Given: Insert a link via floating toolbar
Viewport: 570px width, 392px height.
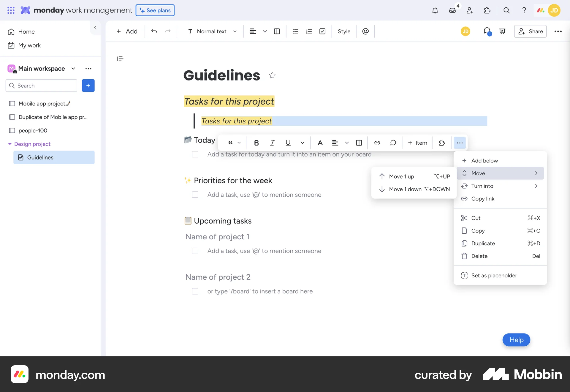Looking at the screenshot, I should pyautogui.click(x=377, y=143).
